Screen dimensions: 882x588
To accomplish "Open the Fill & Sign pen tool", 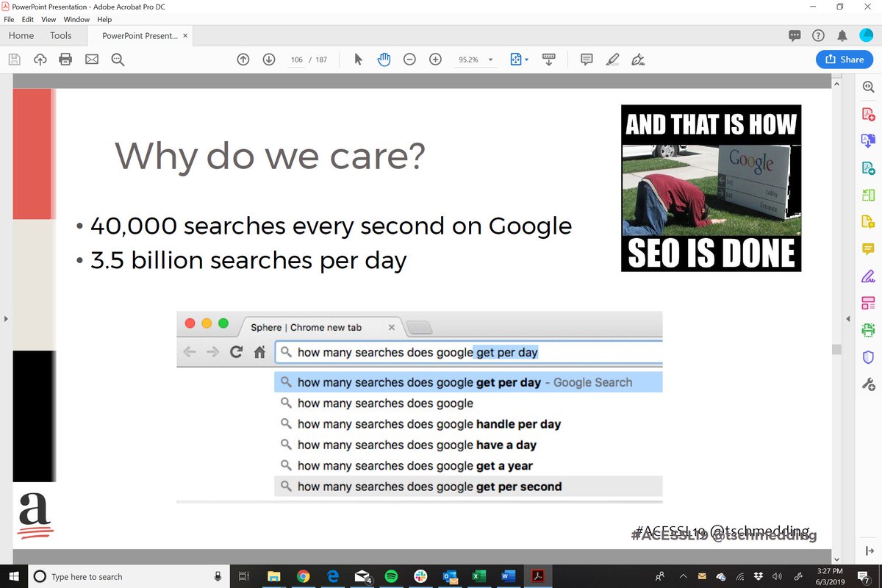I will pos(638,60).
